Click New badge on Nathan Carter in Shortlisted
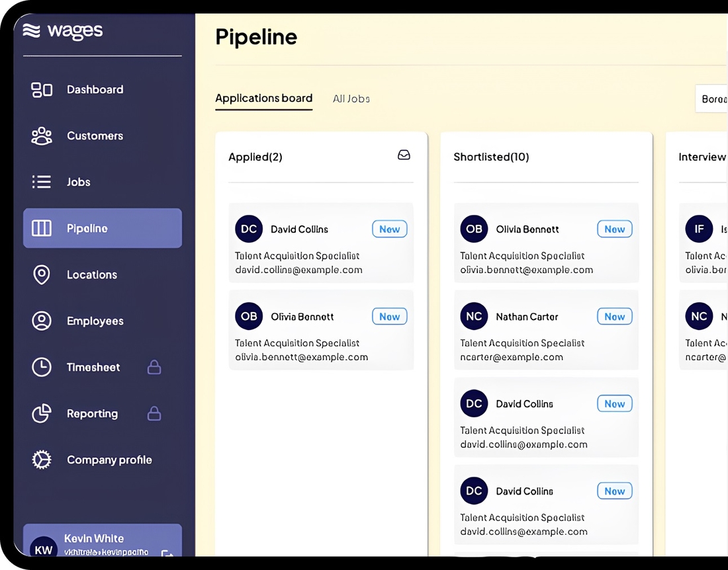Image resolution: width=728 pixels, height=570 pixels. 614,317
